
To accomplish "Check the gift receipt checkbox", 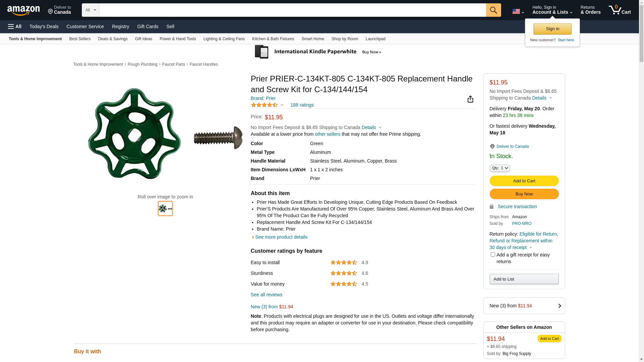I will click(493, 255).
